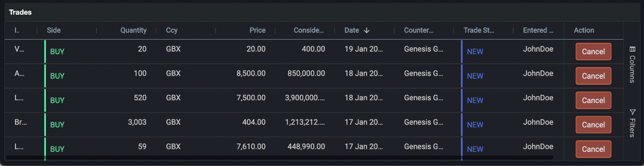
Task: Sort by the Price column header
Action: pos(257,30)
